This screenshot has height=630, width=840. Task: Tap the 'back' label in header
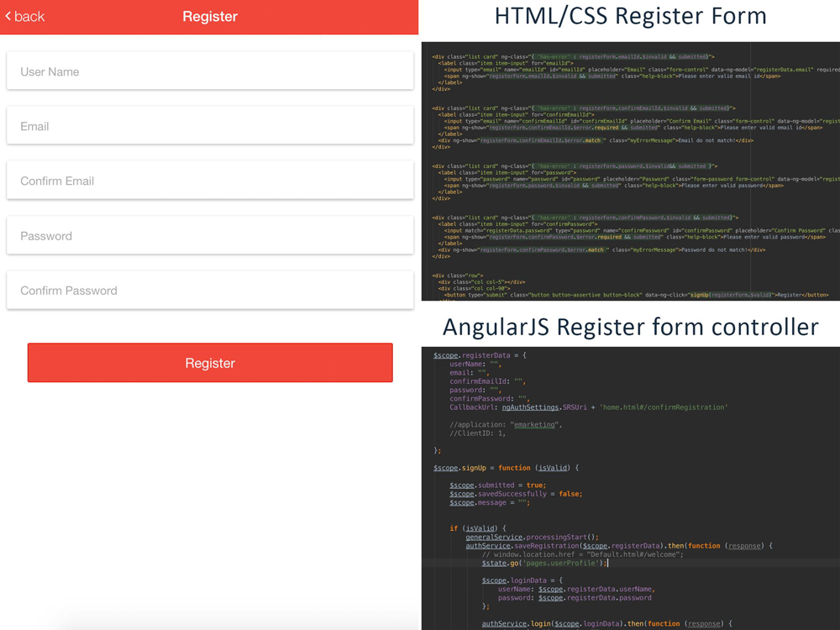click(x=29, y=17)
